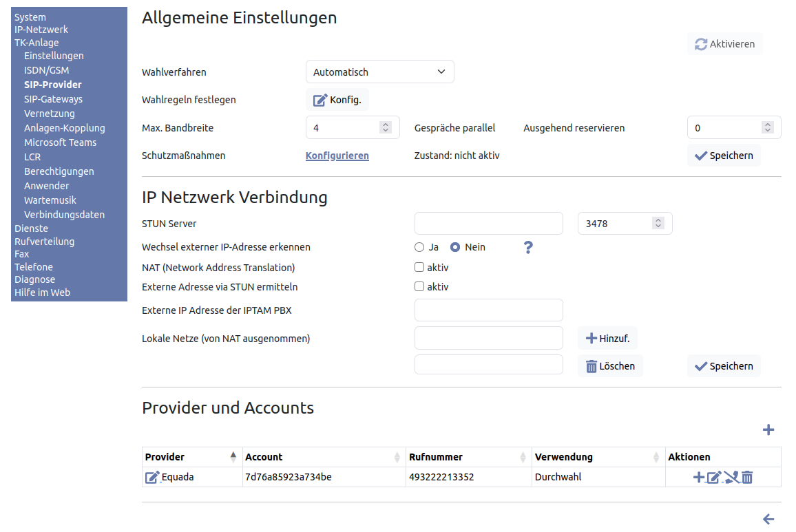Click the edit icon in Equada's actions
Viewport: 796px width, 532px height.
(714, 477)
